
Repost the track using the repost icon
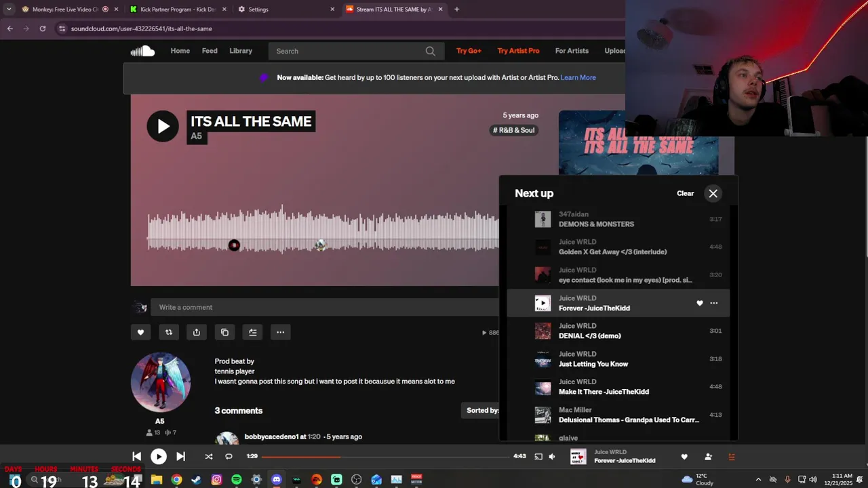pos(168,332)
